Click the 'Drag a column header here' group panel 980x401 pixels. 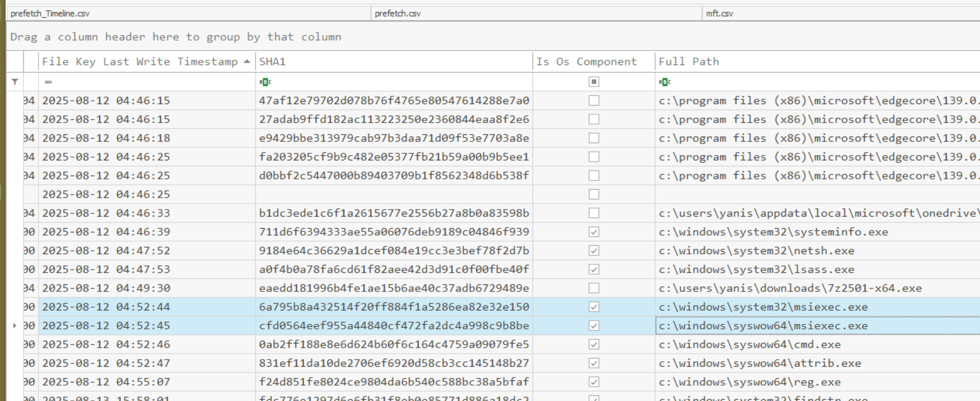pyautogui.click(x=493, y=37)
